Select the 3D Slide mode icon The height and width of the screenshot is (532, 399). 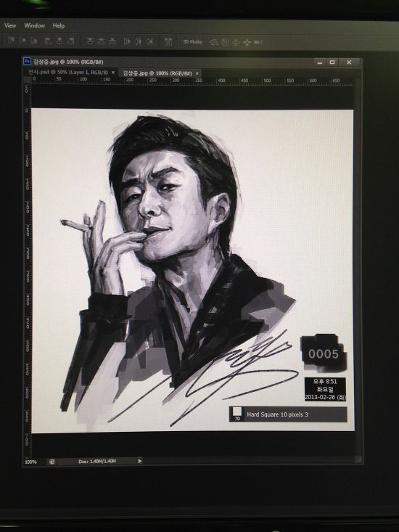coord(247,42)
